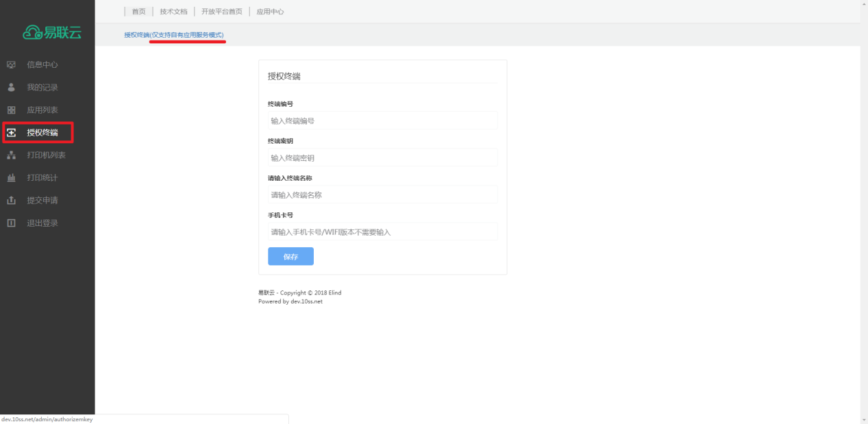Screen dimensions: 868x424
Task: Open 应用列表 in the sidebar
Action: coord(42,110)
